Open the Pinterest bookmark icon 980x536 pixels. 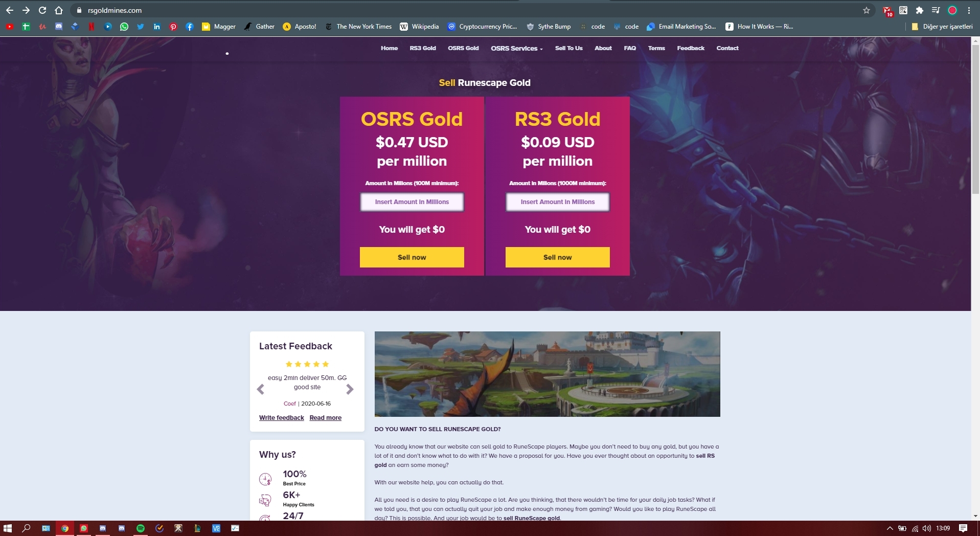173,27
